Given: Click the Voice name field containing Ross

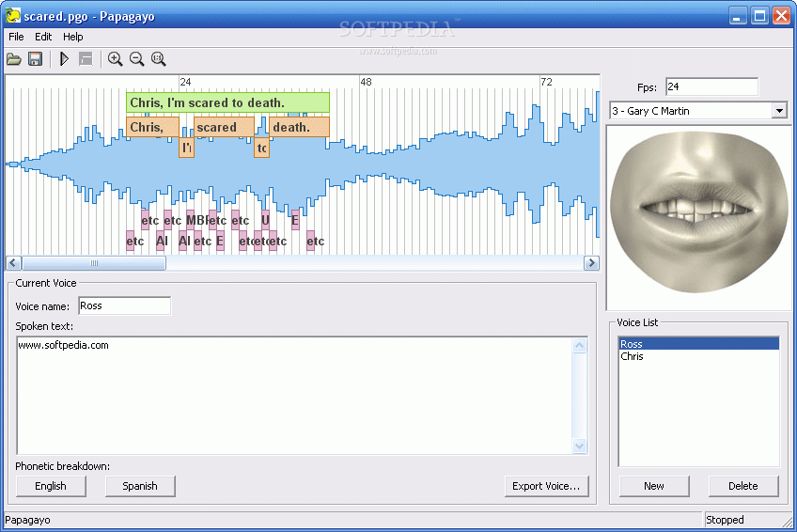Looking at the screenshot, I should (x=124, y=305).
